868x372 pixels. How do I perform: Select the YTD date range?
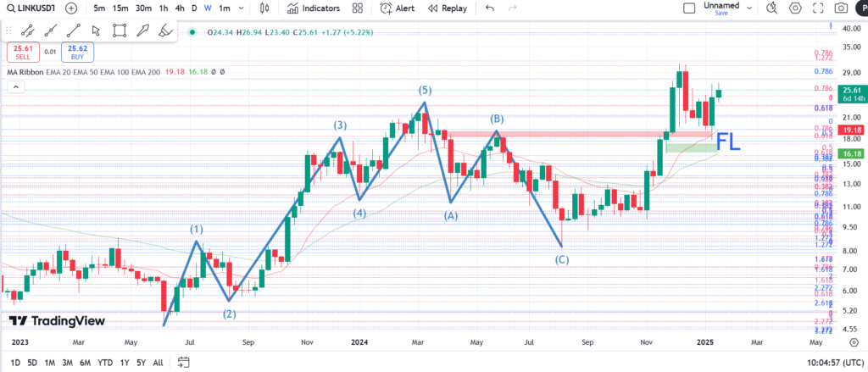105,363
